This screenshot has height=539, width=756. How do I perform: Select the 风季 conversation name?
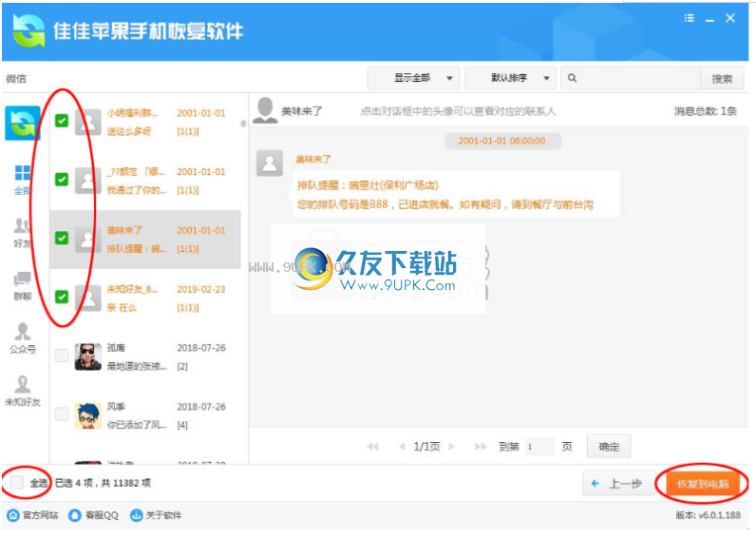point(116,407)
